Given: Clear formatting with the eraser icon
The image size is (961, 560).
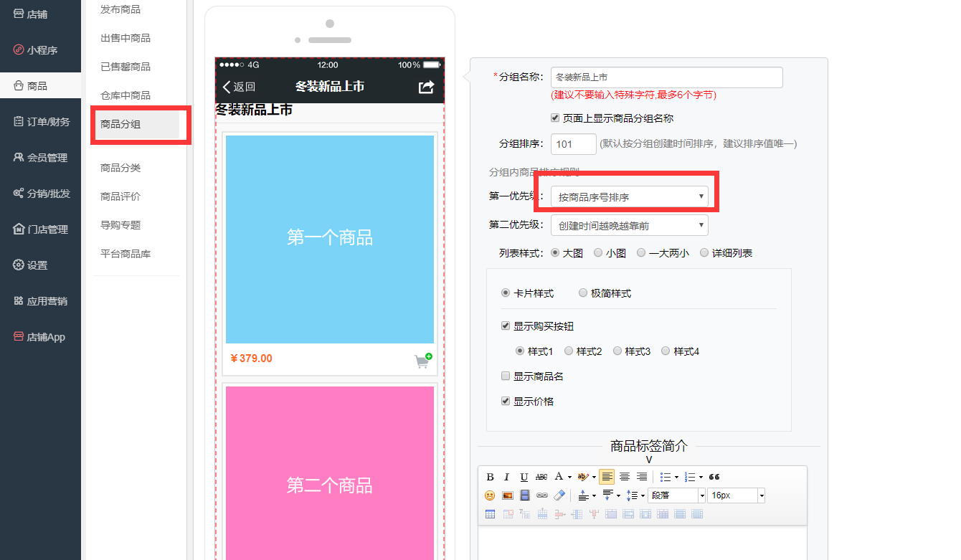Looking at the screenshot, I should (x=559, y=495).
